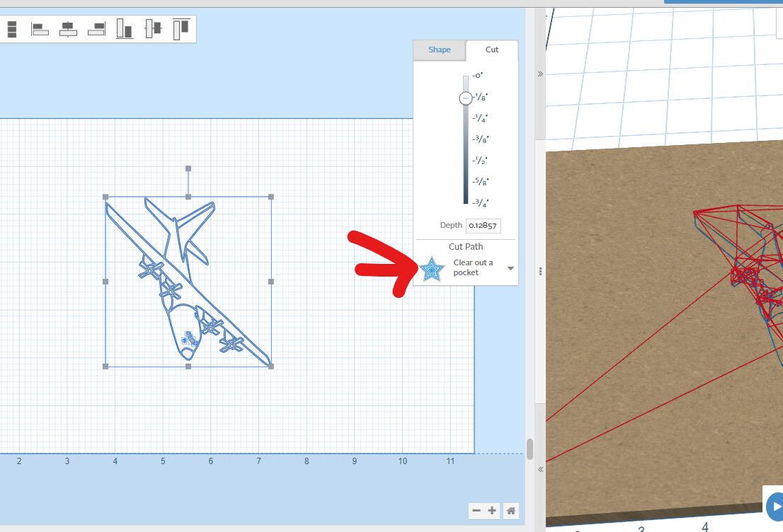Viewport: 783px width, 532px height.
Task: Click the align bottom edges icon
Action: pos(125,28)
